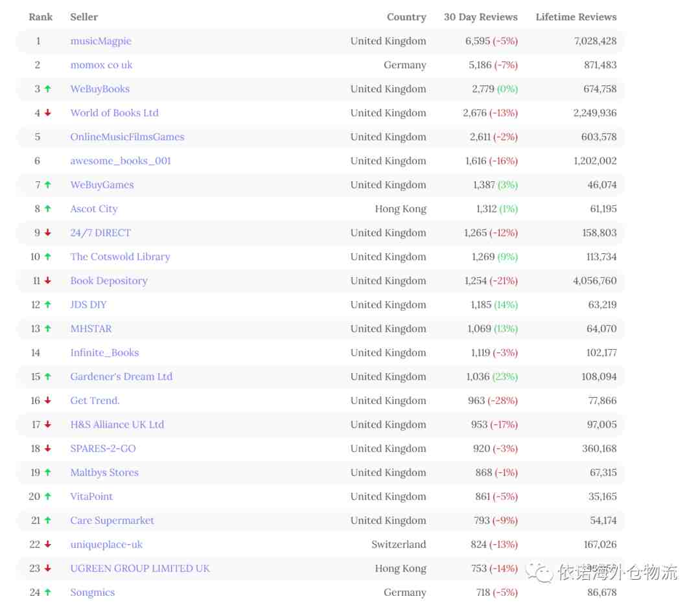Click the up arrow in the Care Supermarket row

pos(48,521)
